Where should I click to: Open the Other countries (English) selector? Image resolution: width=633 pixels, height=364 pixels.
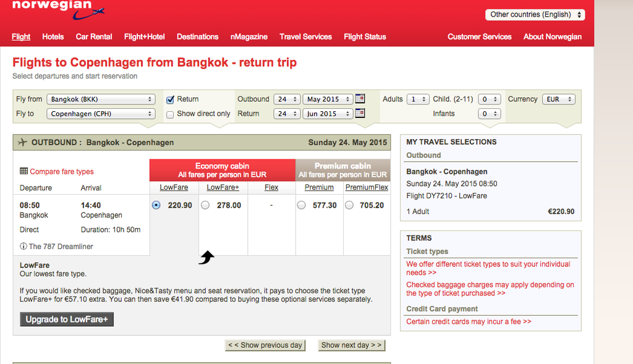point(535,15)
